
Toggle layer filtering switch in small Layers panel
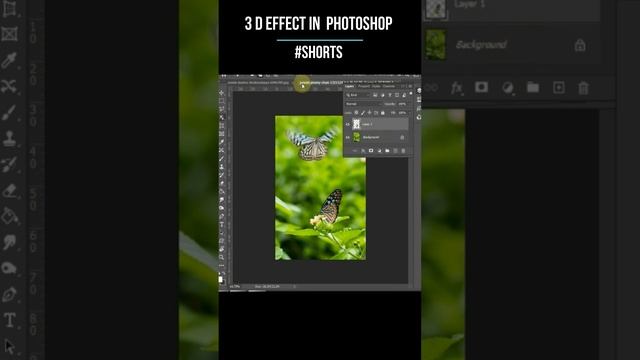(x=411, y=93)
